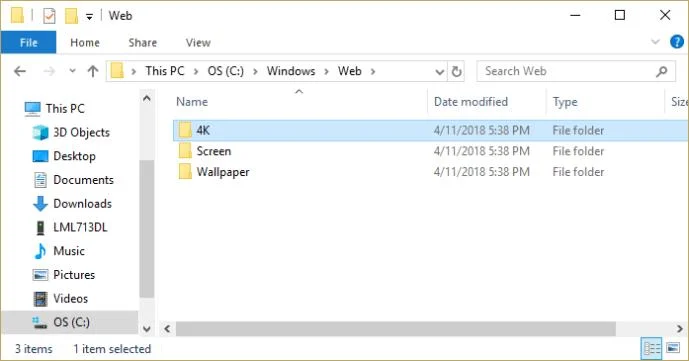Click the horizontal scrollbar left arrow
The width and height of the screenshot is (689, 361).
pos(167,329)
